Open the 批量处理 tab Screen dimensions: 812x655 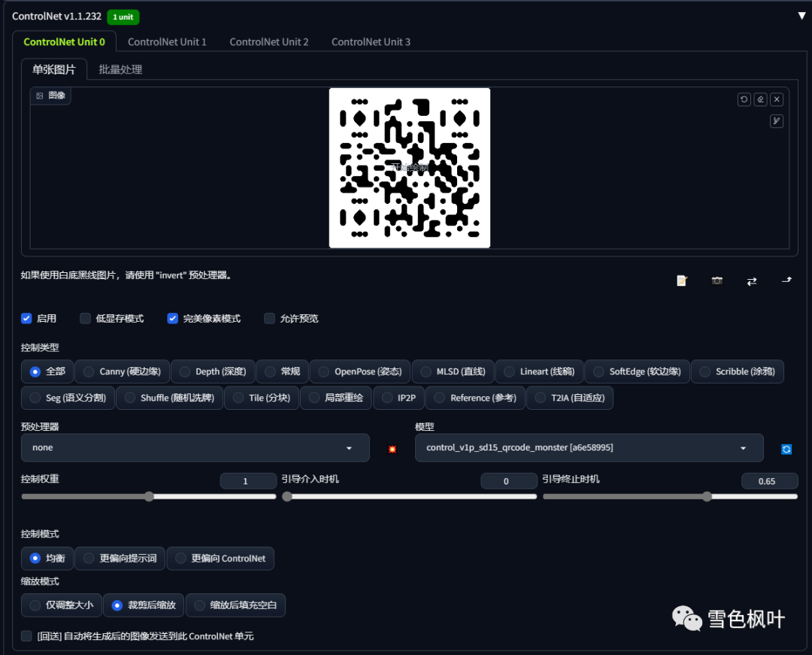coord(120,69)
